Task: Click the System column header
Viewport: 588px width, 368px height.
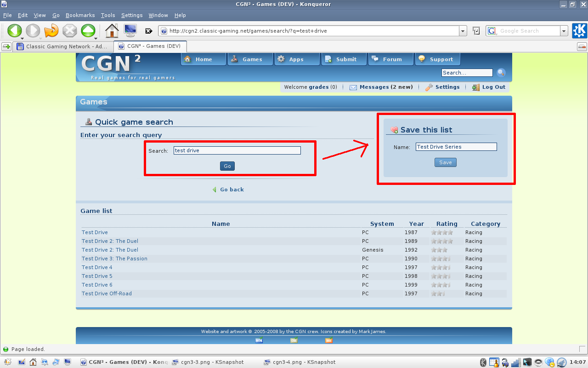Action: tap(382, 224)
